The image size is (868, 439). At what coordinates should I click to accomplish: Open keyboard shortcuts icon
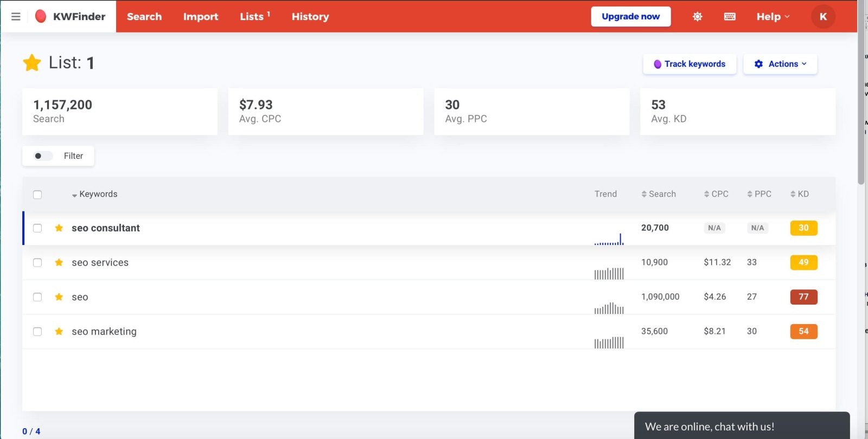pos(730,17)
